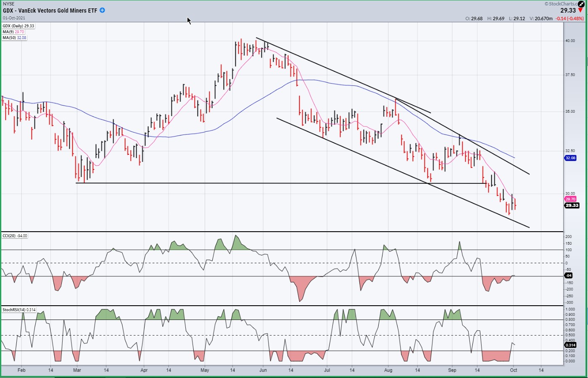Click the 40.00 price axis label
The height and width of the screenshot is (378, 588).
pyautogui.click(x=570, y=41)
